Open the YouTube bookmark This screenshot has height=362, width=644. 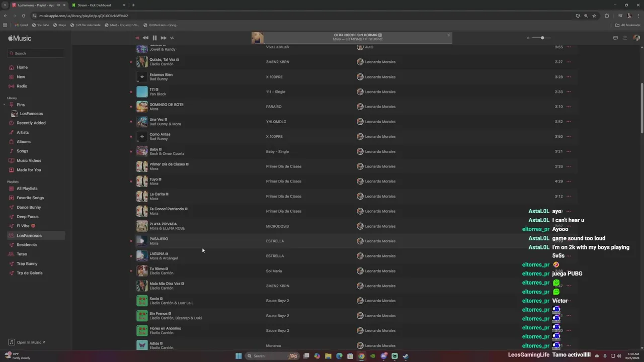tap(41, 25)
